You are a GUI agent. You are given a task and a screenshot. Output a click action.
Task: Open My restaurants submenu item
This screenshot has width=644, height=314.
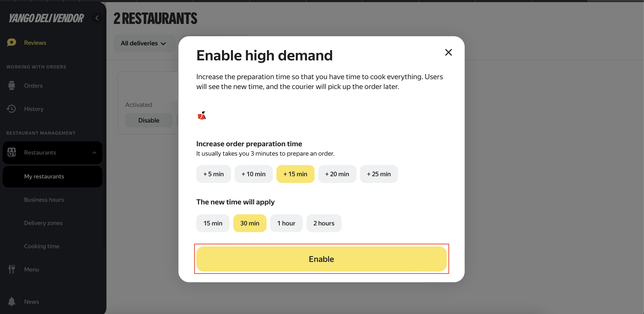(x=53, y=176)
